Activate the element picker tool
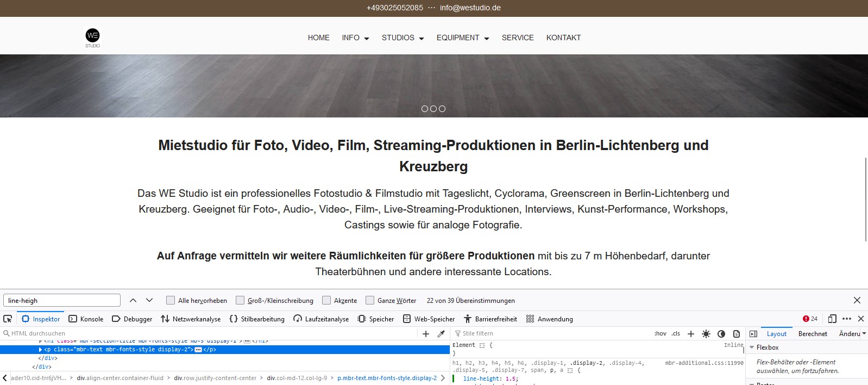 tap(8, 319)
